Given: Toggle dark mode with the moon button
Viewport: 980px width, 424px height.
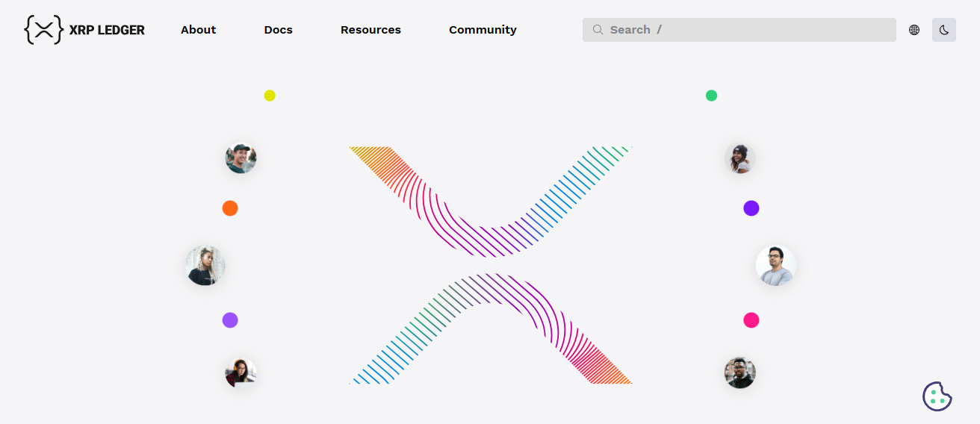Looking at the screenshot, I should point(944,30).
